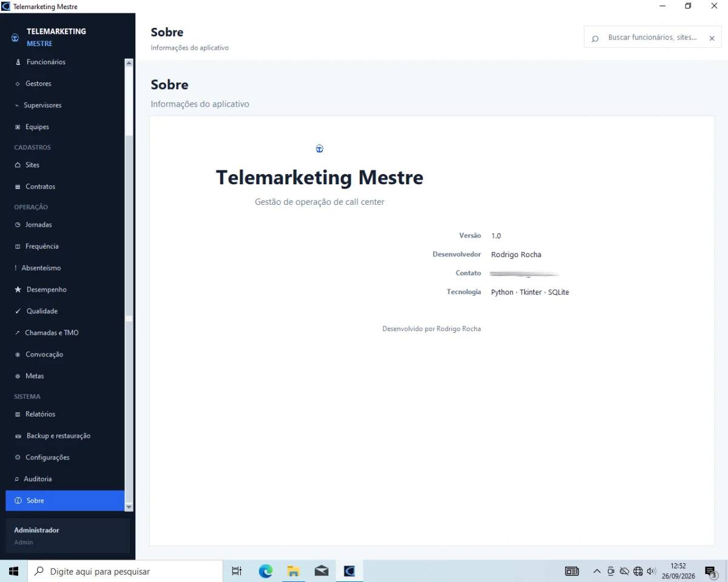Open the Auditoria label
The height and width of the screenshot is (582, 728).
pyautogui.click(x=38, y=480)
